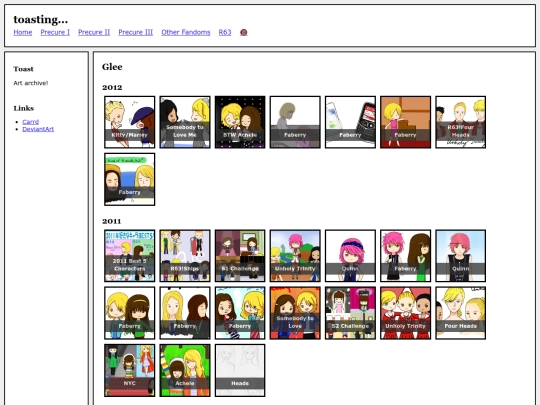The image size is (540, 405).
Task: Open Faberry thumbnail with pink-haired girl
Action: point(405,256)
